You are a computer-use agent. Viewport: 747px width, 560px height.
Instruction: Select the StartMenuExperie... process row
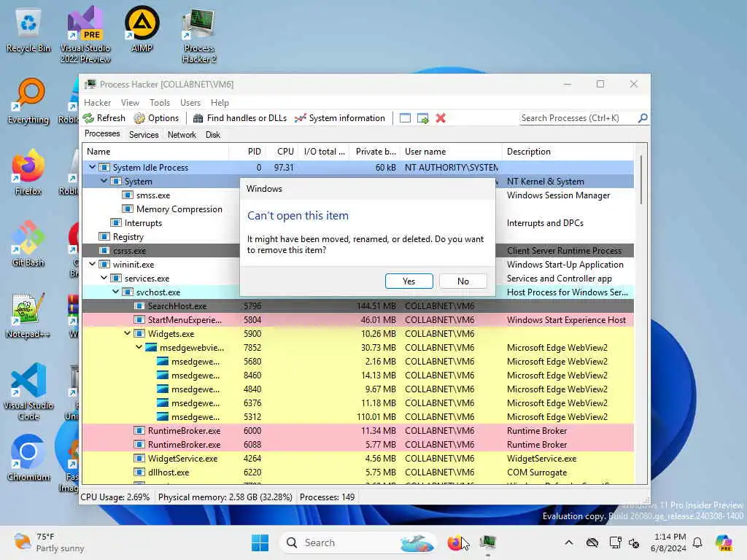pyautogui.click(x=357, y=319)
